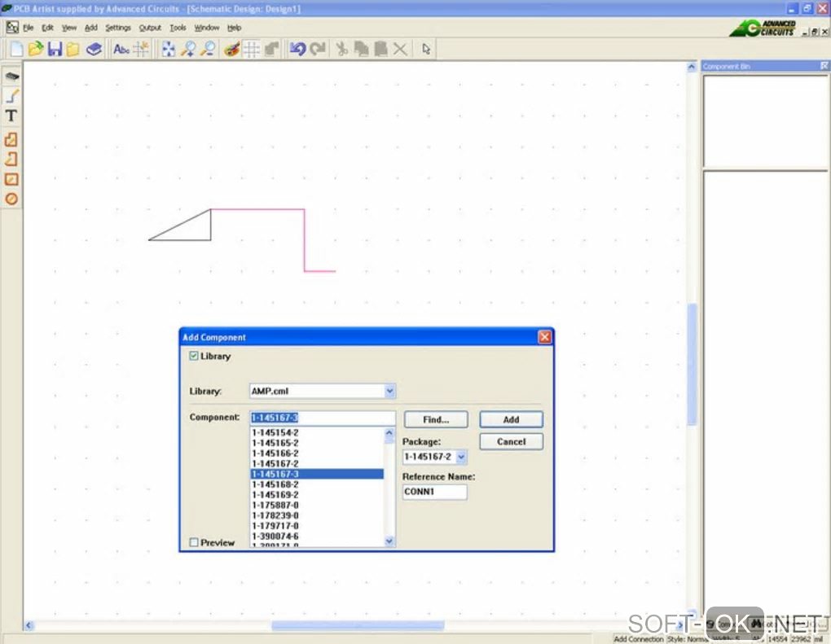Screen dimensions: 831x644
Task: Click the Undo arrow icon
Action: [297, 50]
